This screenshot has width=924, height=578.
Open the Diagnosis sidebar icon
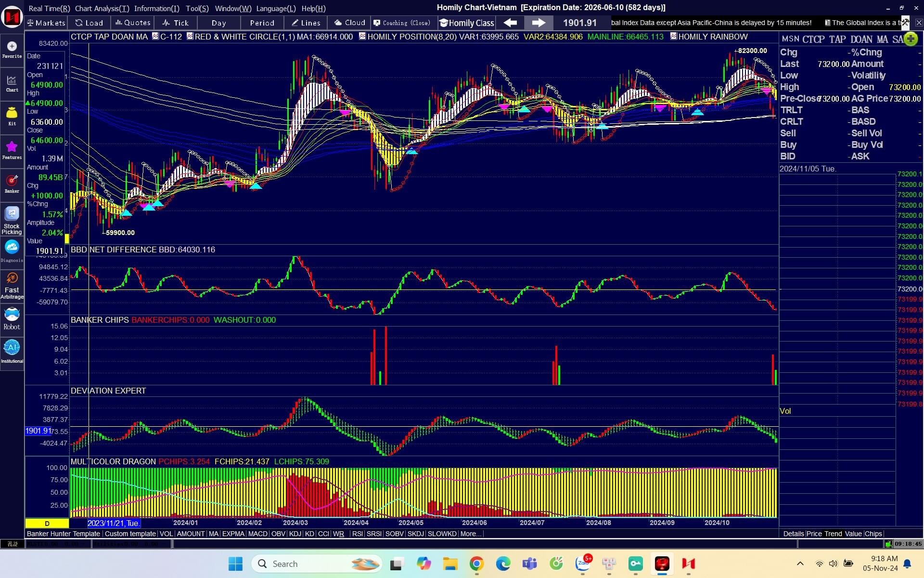pyautogui.click(x=12, y=252)
